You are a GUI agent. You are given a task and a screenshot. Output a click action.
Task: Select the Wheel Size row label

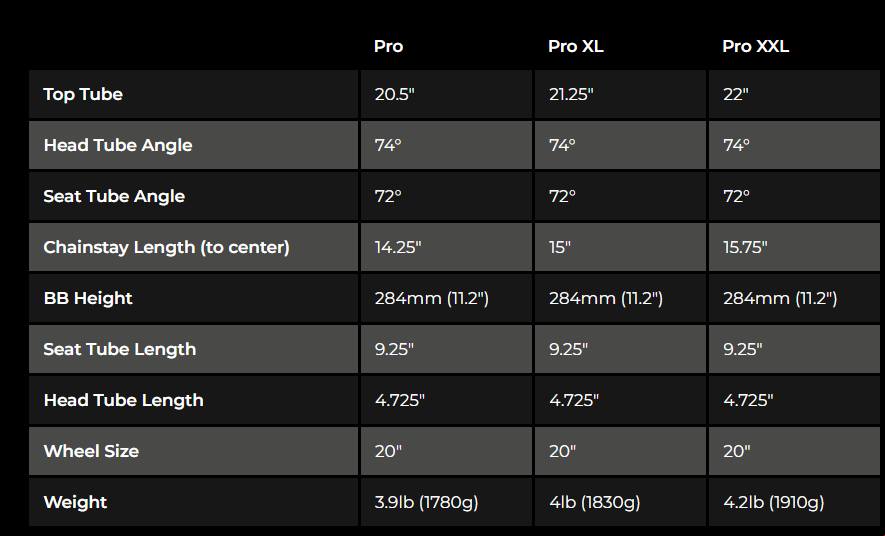91,451
